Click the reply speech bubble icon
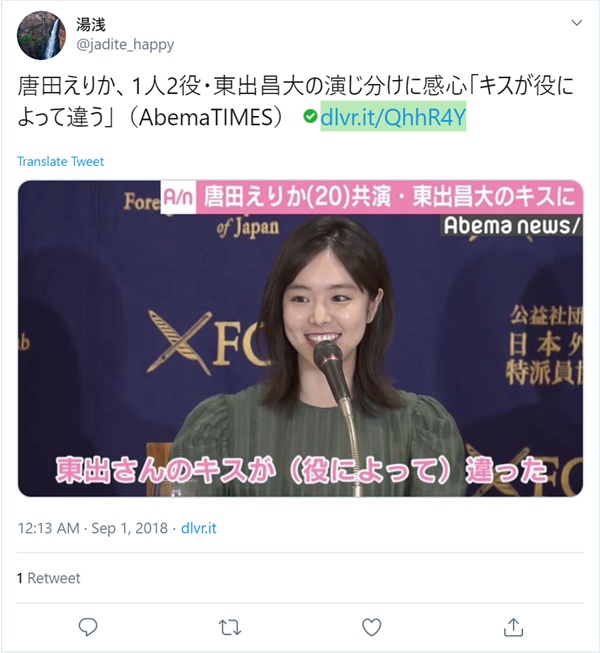Screen dimensions: 600x653 pyautogui.click(x=88, y=627)
